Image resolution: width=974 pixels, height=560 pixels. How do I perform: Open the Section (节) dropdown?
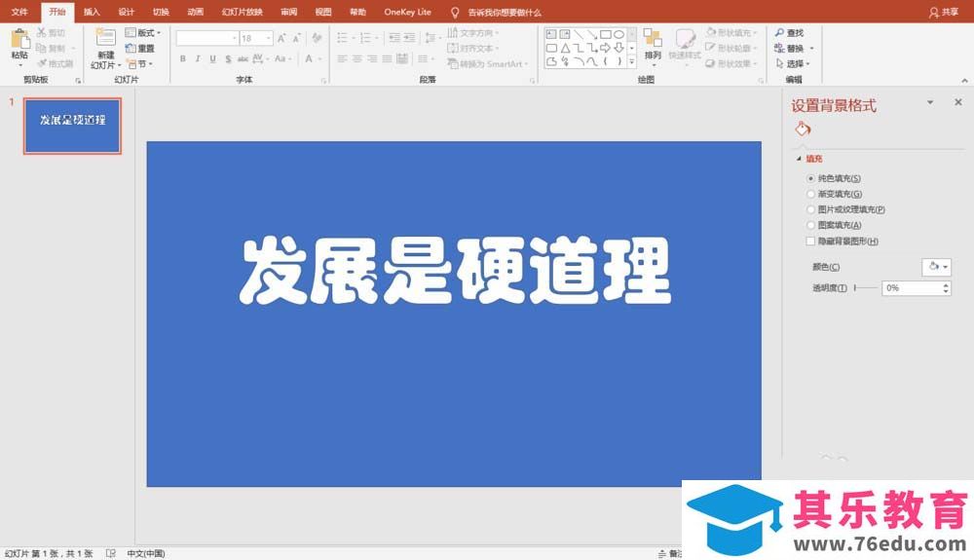(139, 64)
